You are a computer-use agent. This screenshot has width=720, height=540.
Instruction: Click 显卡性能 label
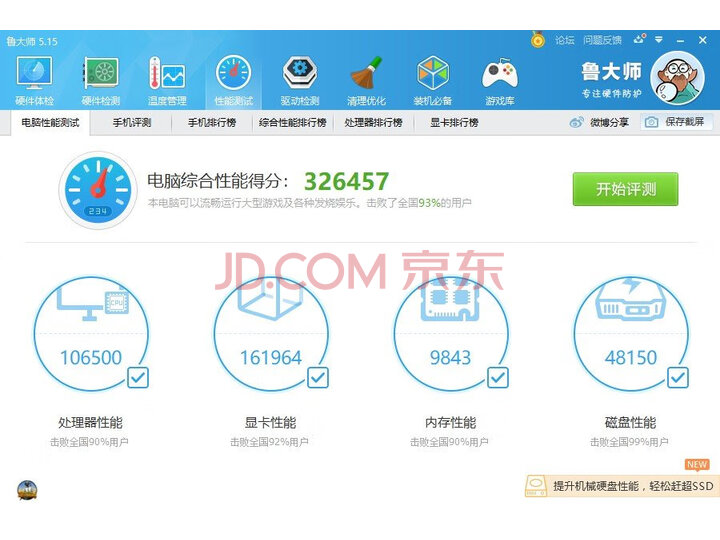(270, 422)
